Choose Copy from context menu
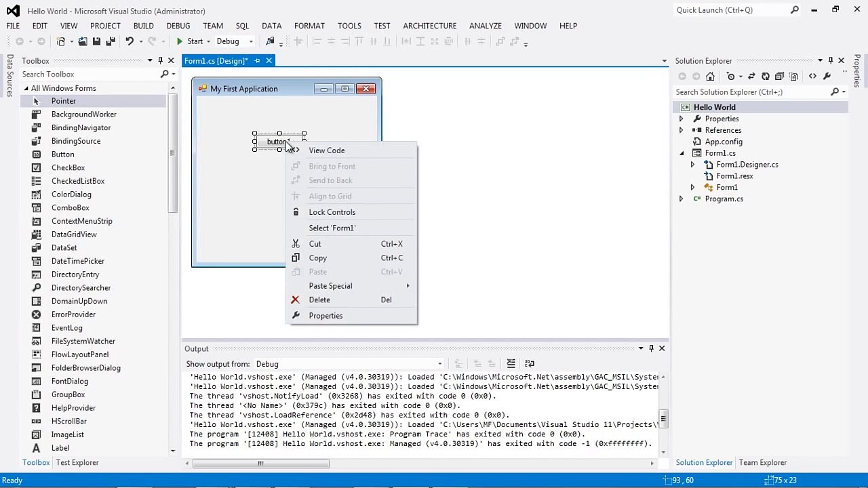The image size is (868, 488). coord(352,258)
